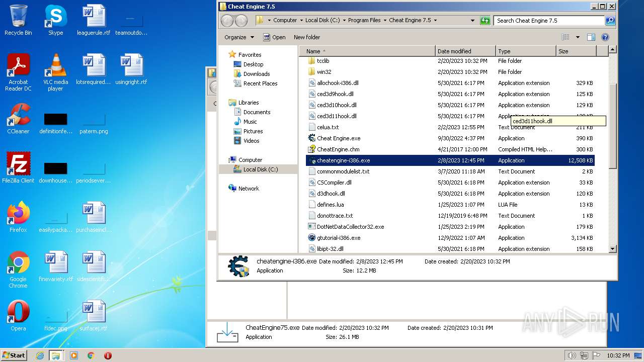644x362 pixels.
Task: Click the Open toolbar button
Action: pos(274,37)
